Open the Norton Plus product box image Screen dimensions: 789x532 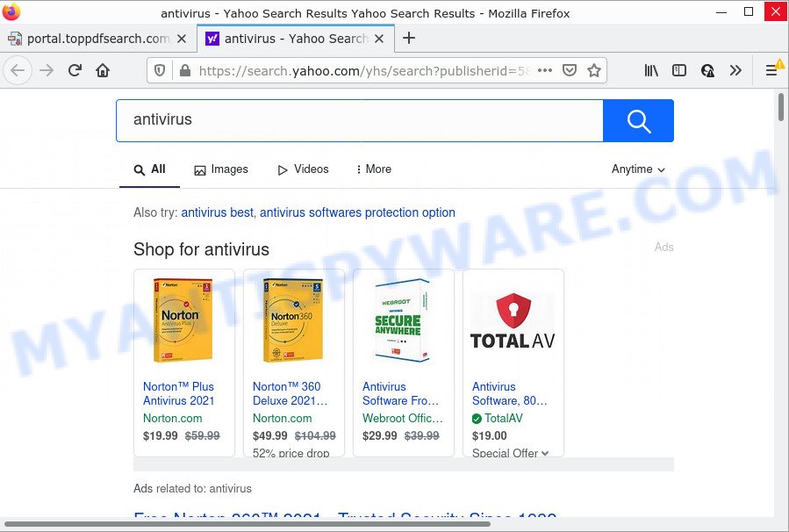(183, 320)
